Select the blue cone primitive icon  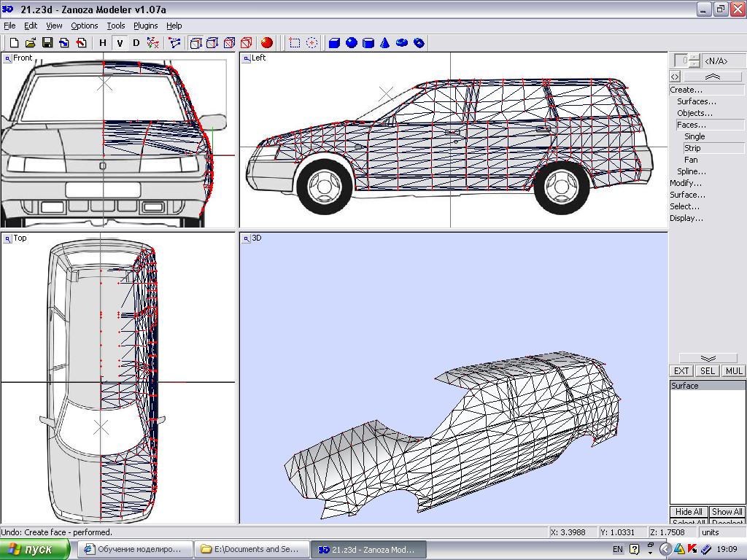385,43
